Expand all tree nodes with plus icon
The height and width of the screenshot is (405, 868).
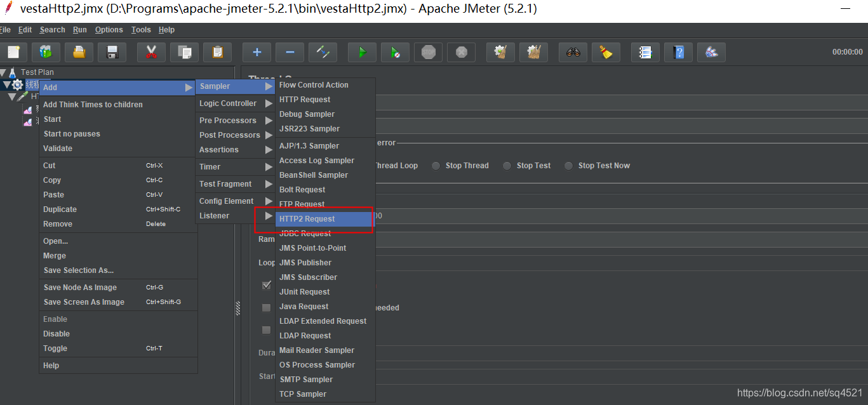(x=257, y=52)
